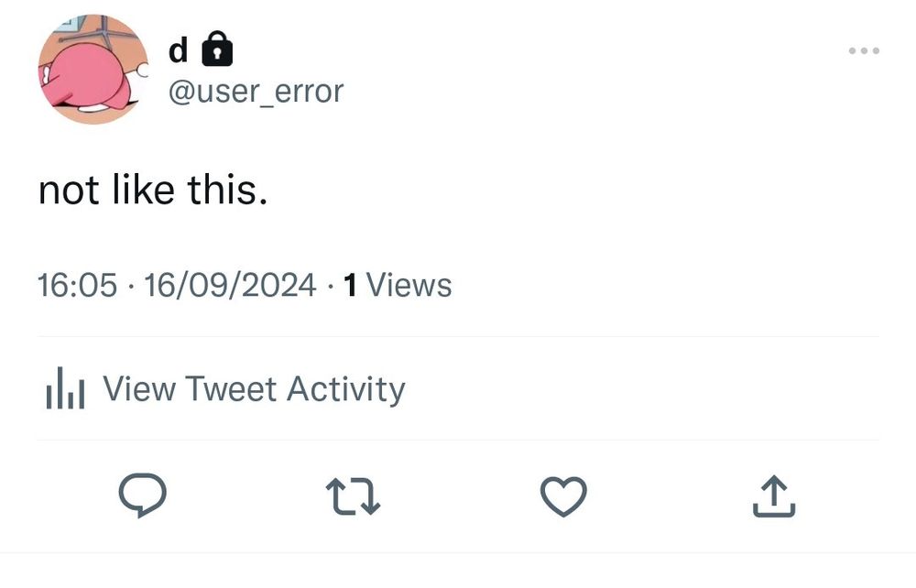This screenshot has height=588, width=916.
Task: Favorite the tweet using the heart
Action: 562,496
